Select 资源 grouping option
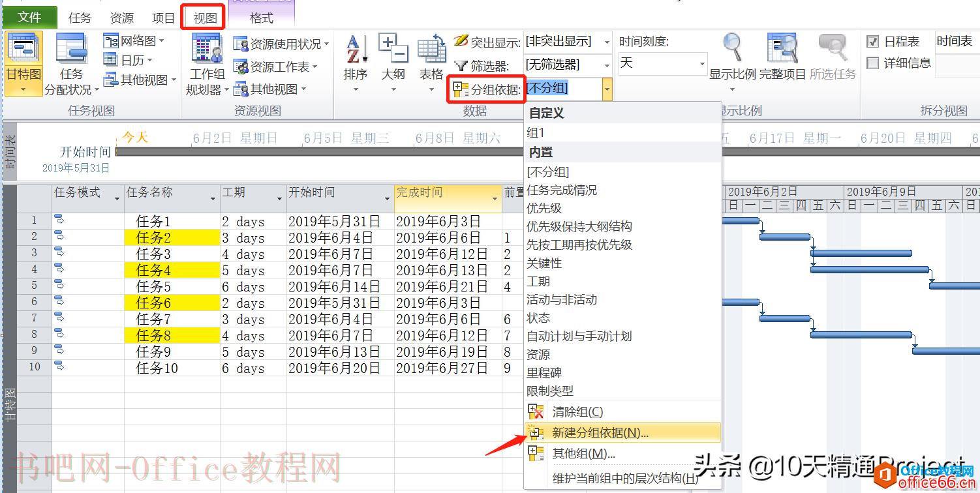The width and height of the screenshot is (980, 493). pos(623,354)
